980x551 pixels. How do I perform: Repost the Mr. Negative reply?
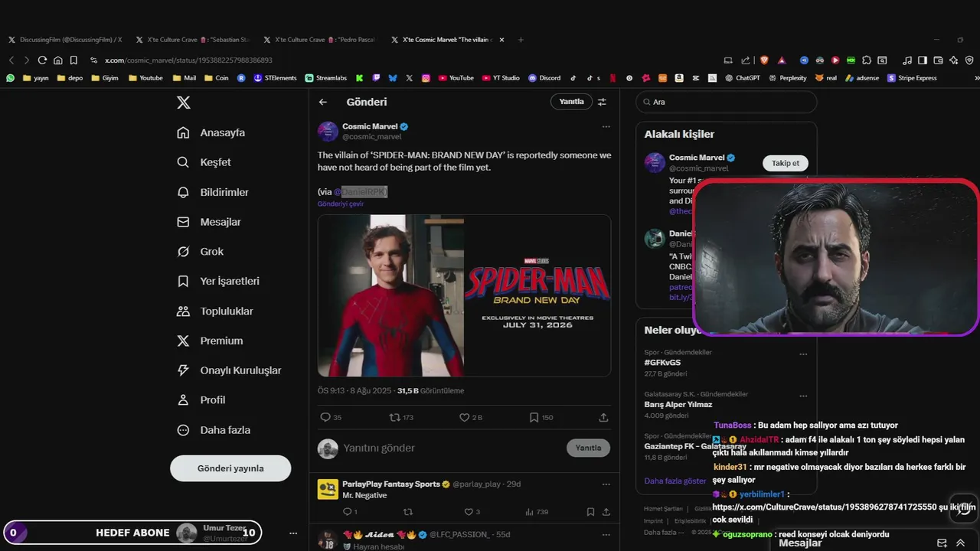click(407, 512)
